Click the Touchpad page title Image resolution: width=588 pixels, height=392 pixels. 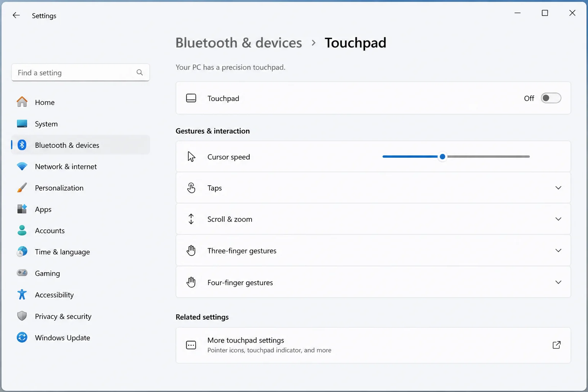(355, 43)
